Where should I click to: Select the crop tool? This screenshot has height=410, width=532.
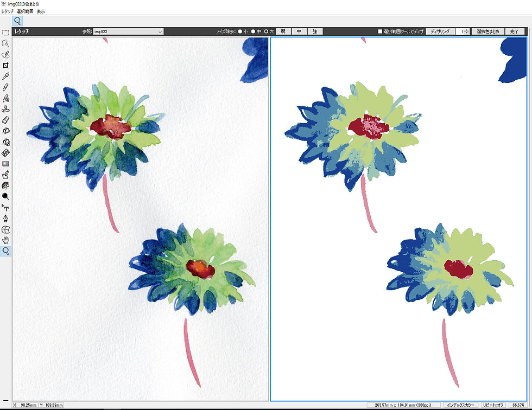5,66
